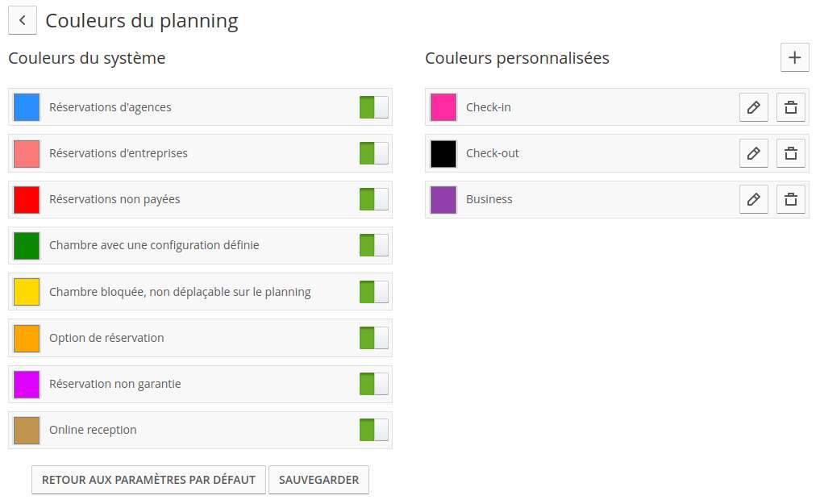Select the pink Check-in color swatch
The width and height of the screenshot is (820, 504).
443,107
